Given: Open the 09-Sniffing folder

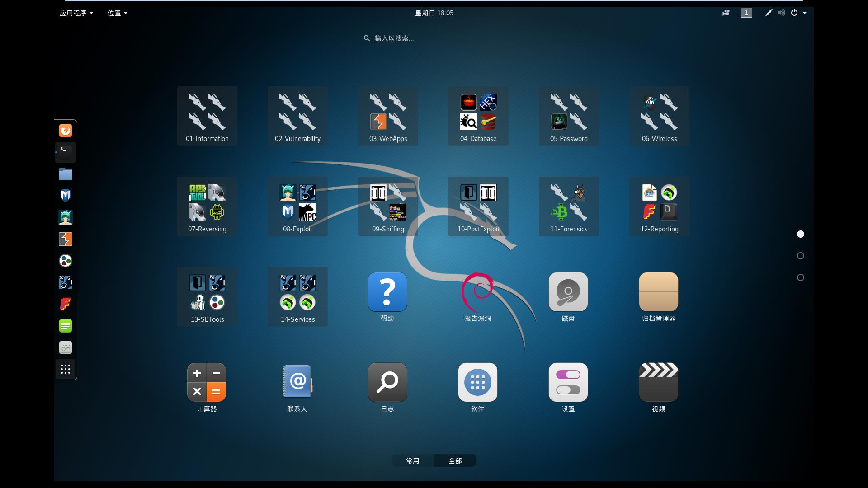Looking at the screenshot, I should pyautogui.click(x=388, y=206).
